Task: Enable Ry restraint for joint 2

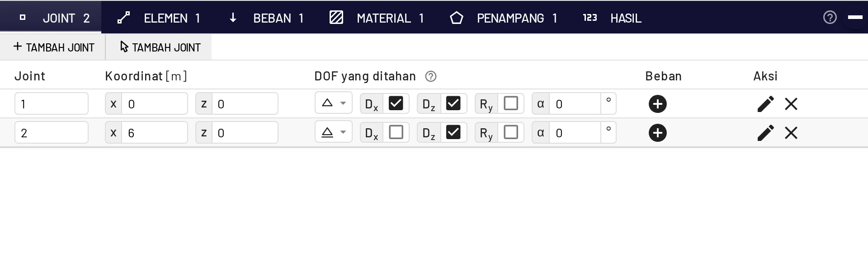Action: (x=511, y=132)
